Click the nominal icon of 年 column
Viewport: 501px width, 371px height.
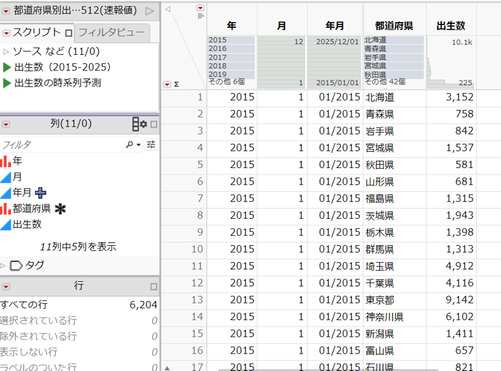click(6, 161)
